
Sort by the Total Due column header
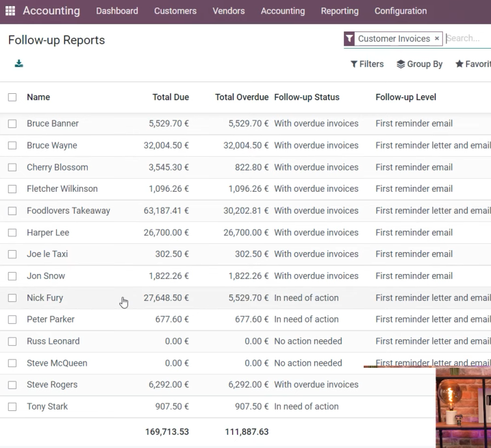coord(171,97)
